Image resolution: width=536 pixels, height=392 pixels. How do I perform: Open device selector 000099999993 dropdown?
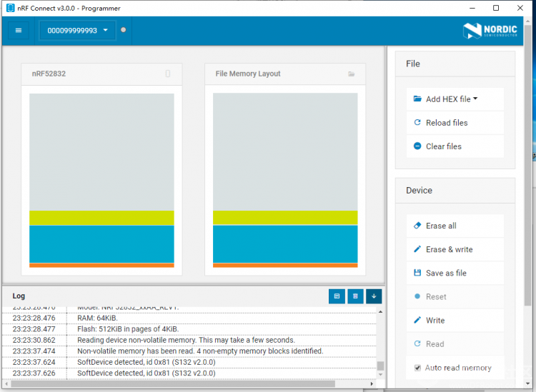click(78, 31)
